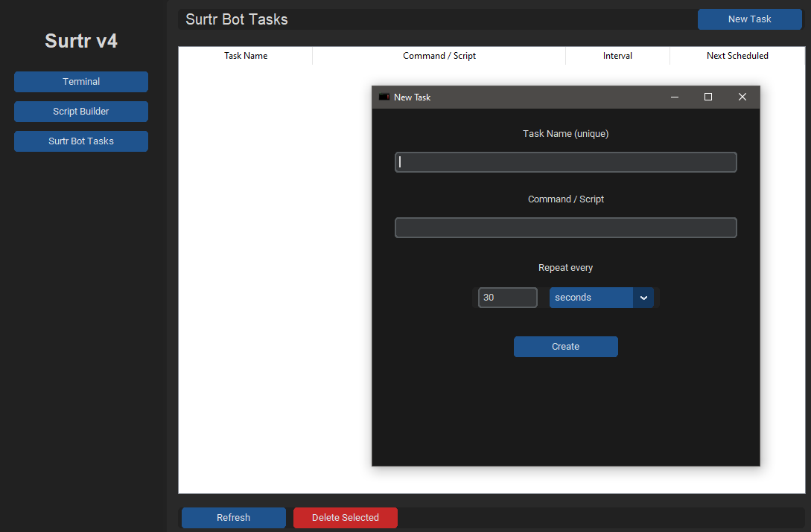
Task: Refresh the task list
Action: 233,517
